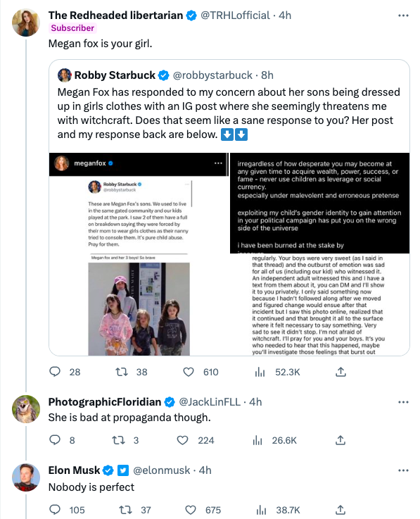This screenshot has height=519, width=420.
Task: Share the Redheaded libertarian's tweet
Action: click(x=341, y=372)
